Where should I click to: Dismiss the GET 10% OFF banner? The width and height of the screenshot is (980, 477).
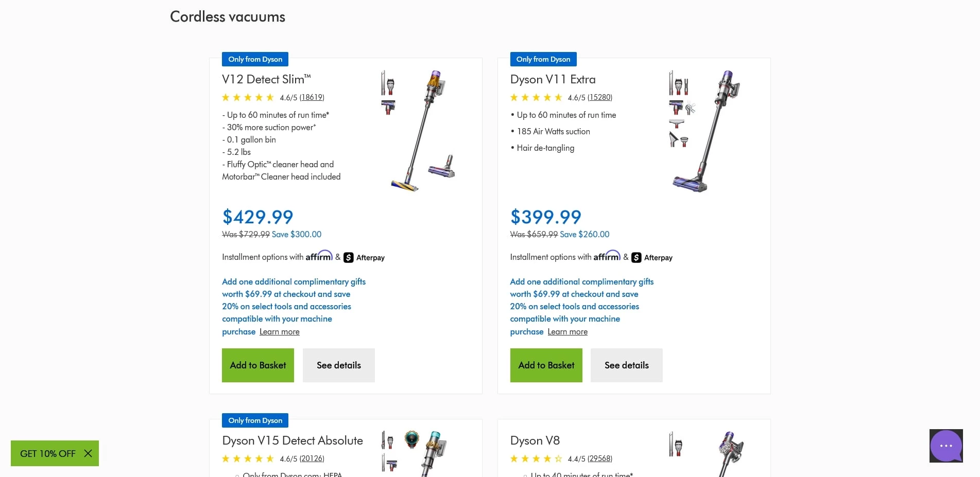point(88,453)
